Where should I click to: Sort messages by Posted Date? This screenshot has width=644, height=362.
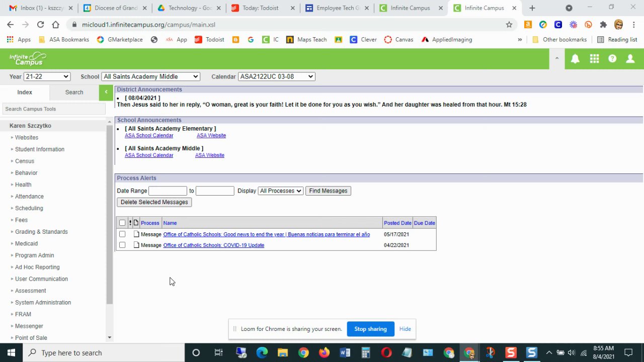397,223
